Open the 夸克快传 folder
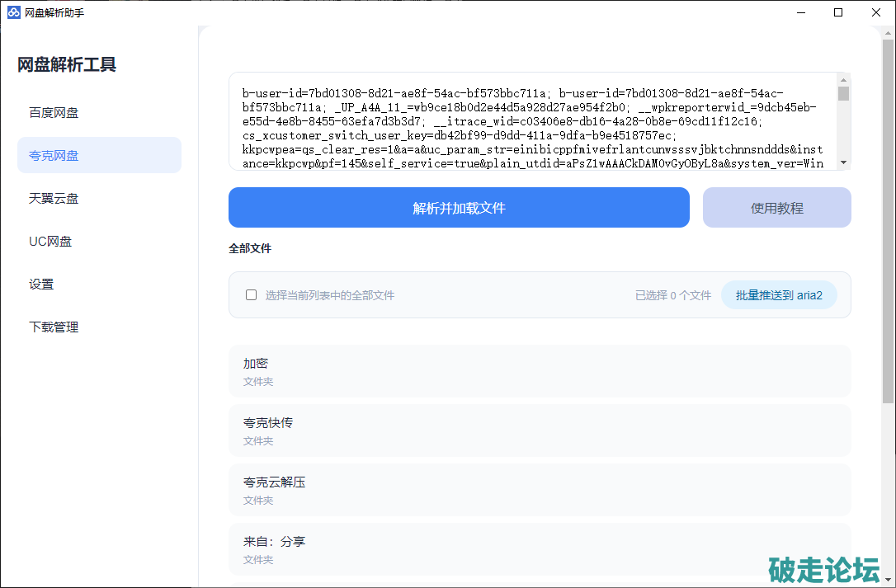 (x=540, y=430)
